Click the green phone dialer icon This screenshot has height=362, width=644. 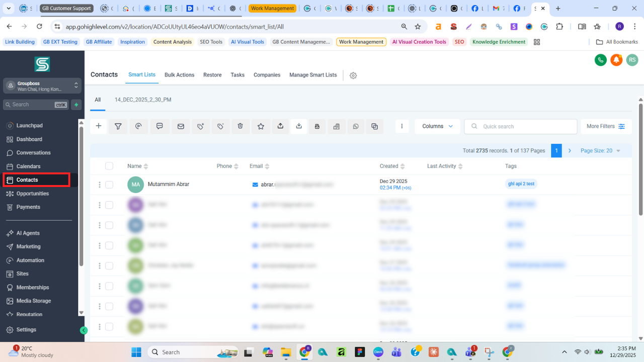(600, 60)
